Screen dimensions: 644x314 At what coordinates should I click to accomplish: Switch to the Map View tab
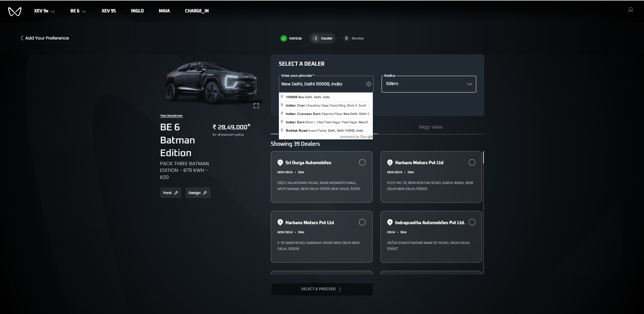[x=431, y=127]
